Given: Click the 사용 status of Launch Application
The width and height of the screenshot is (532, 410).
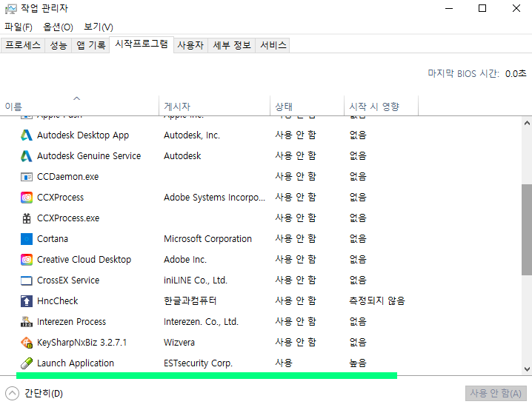Looking at the screenshot, I should pyautogui.click(x=284, y=363).
